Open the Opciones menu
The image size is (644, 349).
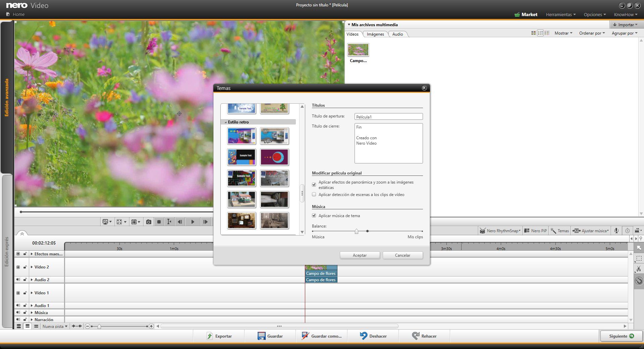click(x=595, y=14)
